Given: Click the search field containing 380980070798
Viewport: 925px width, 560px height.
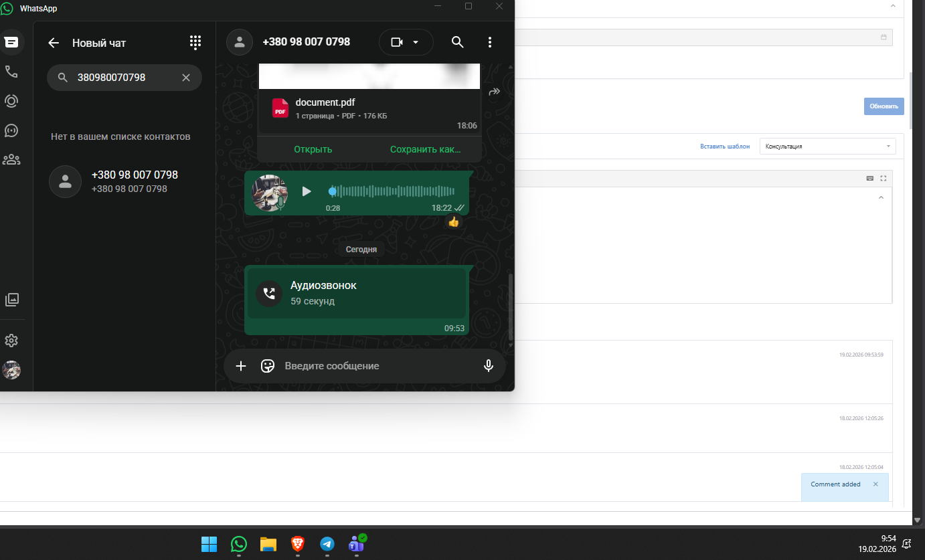Looking at the screenshot, I should click(124, 78).
